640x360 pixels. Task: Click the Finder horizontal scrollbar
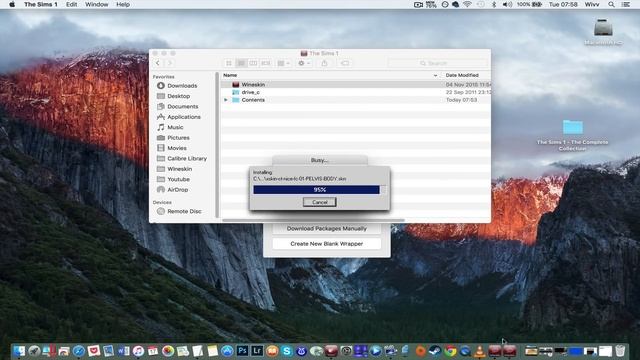(313, 220)
